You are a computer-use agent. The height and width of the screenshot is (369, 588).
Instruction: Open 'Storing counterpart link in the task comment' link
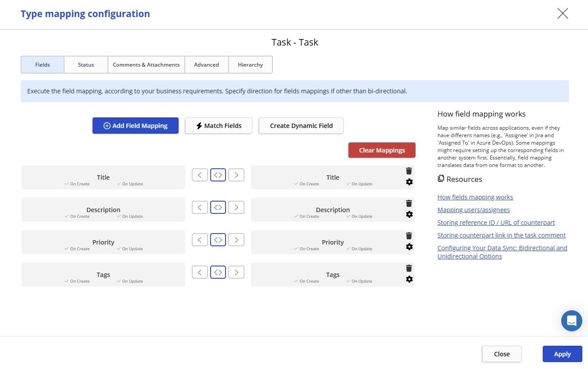502,235
